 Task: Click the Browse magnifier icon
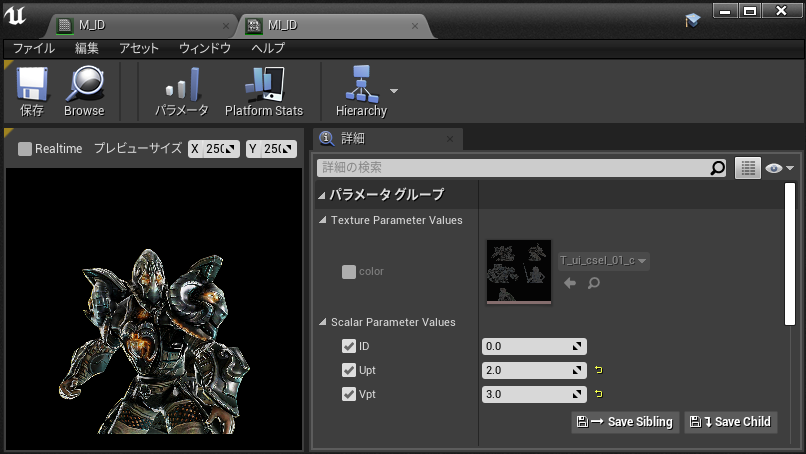[84, 83]
